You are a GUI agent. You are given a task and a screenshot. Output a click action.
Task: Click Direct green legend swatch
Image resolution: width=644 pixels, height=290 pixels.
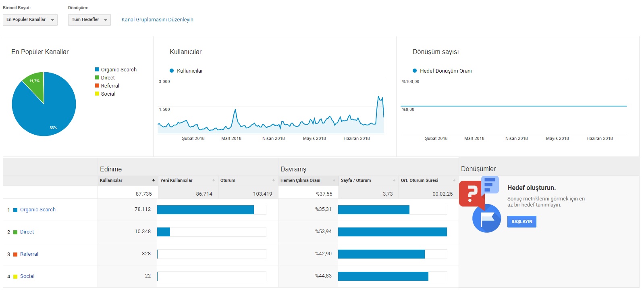97,77
